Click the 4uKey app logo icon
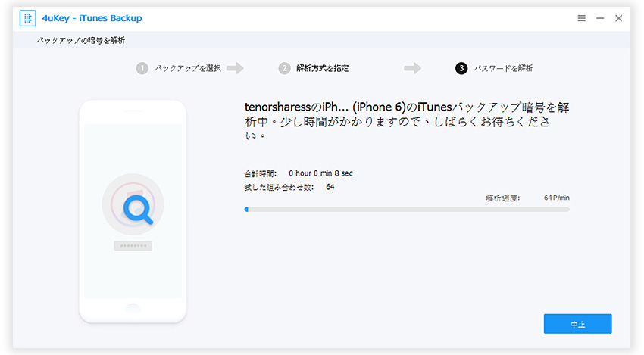The height and width of the screenshot is (355, 644). coord(27,18)
